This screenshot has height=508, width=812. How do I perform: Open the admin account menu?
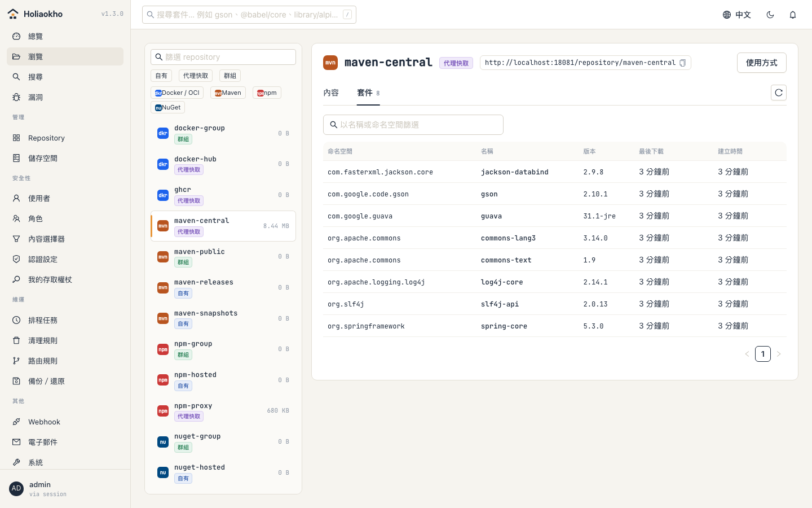pos(65,489)
